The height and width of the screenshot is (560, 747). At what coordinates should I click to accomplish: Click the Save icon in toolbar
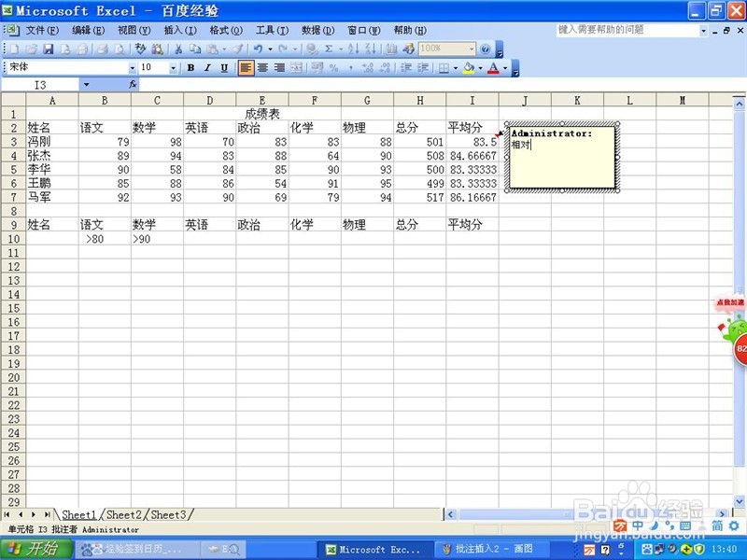click(x=49, y=49)
